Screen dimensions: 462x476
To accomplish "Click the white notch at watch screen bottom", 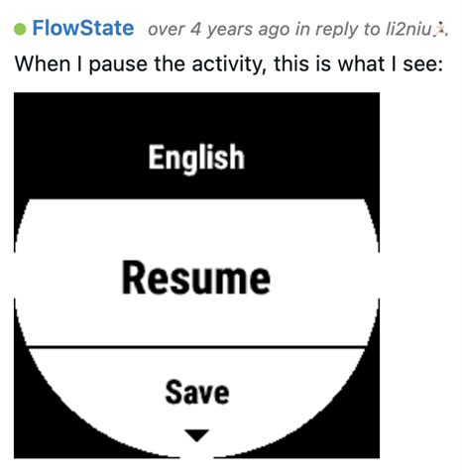I will click(196, 455).
